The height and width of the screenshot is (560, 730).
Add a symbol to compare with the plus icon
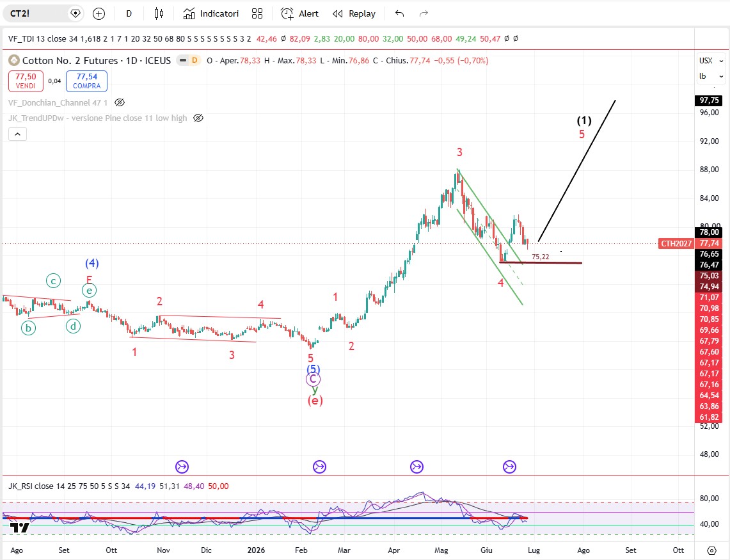click(x=99, y=13)
